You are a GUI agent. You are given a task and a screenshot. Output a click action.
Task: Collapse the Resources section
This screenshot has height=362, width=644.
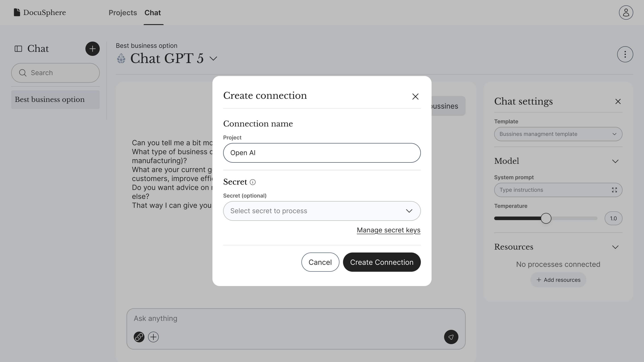pos(615,247)
